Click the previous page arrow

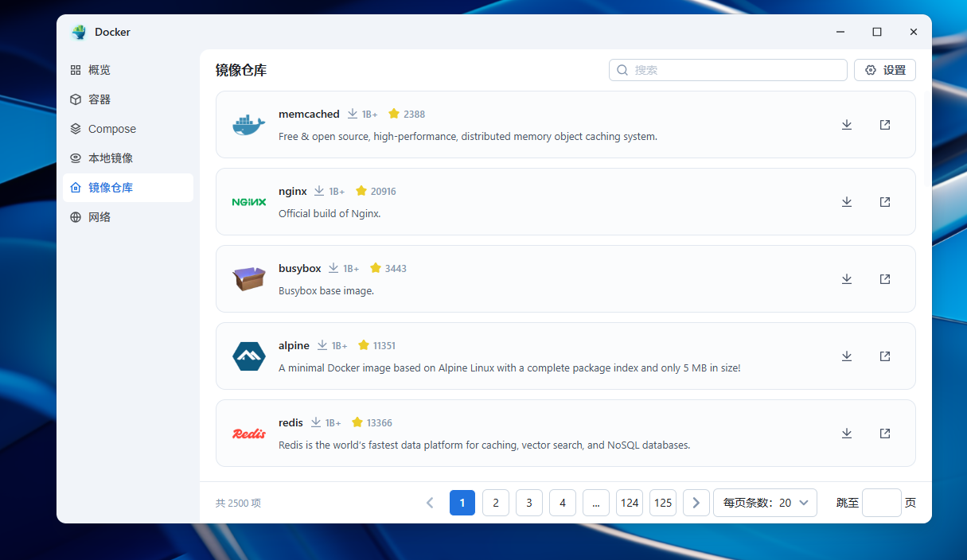430,503
